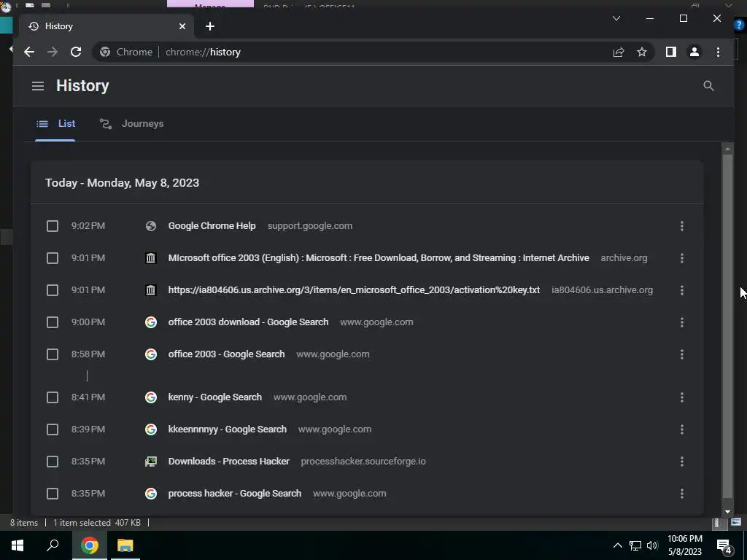Switch to the Journeys tab
The width and height of the screenshot is (747, 560).
131,124
